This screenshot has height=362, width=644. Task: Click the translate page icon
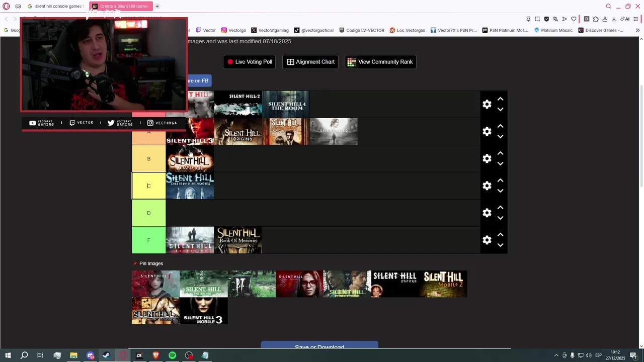pyautogui.click(x=555, y=19)
